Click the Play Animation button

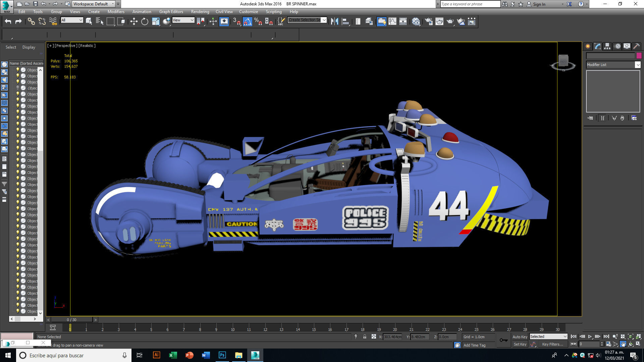point(590,337)
